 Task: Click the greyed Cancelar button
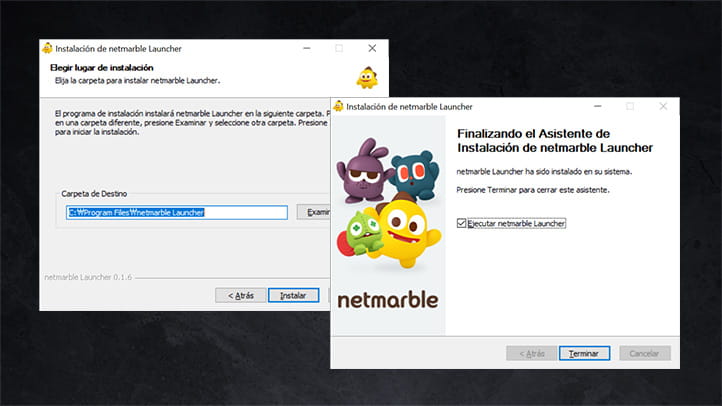pyautogui.click(x=645, y=354)
